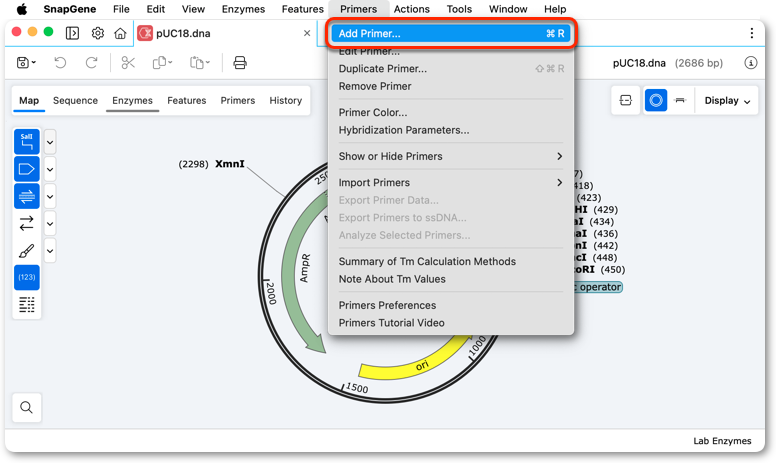Viewport: 776px width, 463px height.
Task: Open the Enzymes menu in menu bar
Action: coord(243,9)
